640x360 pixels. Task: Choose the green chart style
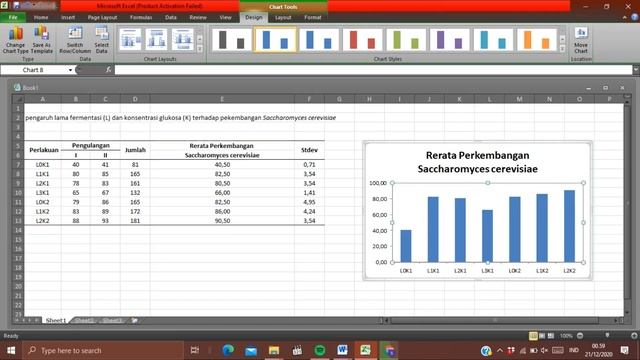407,40
